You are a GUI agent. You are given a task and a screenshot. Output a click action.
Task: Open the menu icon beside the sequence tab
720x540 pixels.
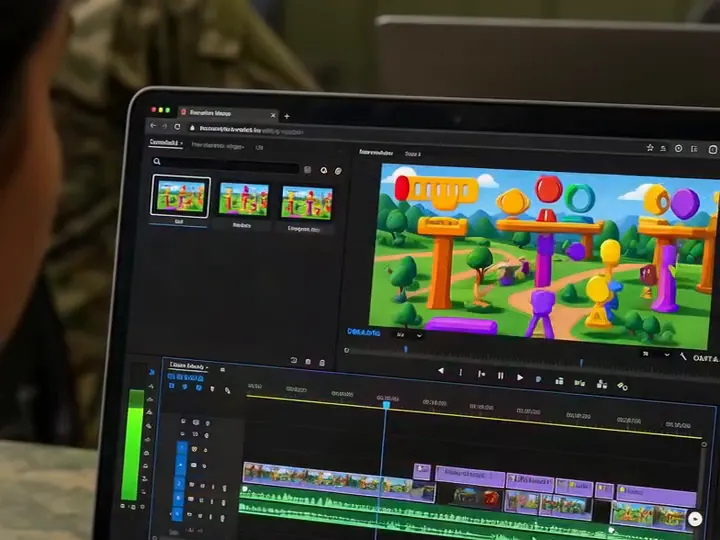coord(223,370)
